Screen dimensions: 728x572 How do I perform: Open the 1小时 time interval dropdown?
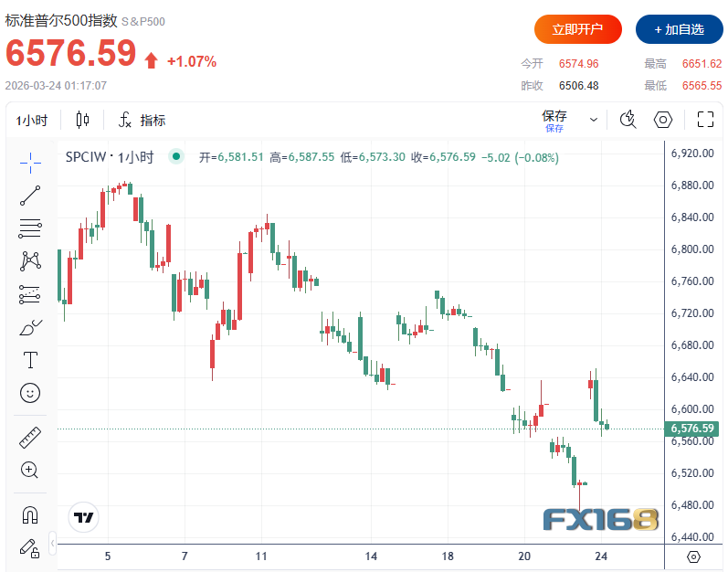click(x=32, y=120)
